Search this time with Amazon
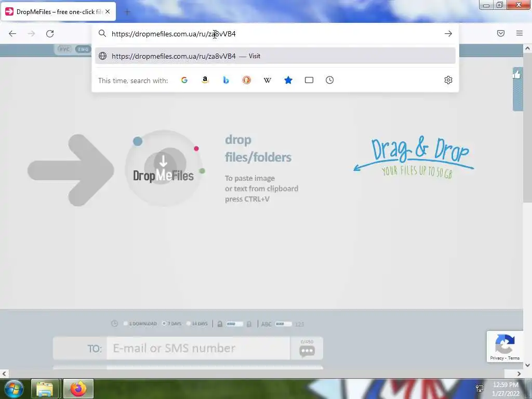This screenshot has height=399, width=532. point(205,80)
